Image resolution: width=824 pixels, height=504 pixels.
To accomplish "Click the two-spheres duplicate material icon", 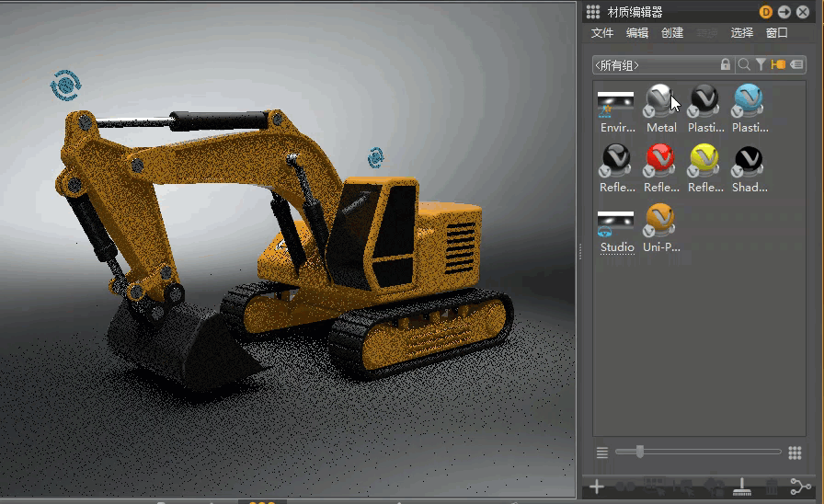I will pyautogui.click(x=625, y=487).
